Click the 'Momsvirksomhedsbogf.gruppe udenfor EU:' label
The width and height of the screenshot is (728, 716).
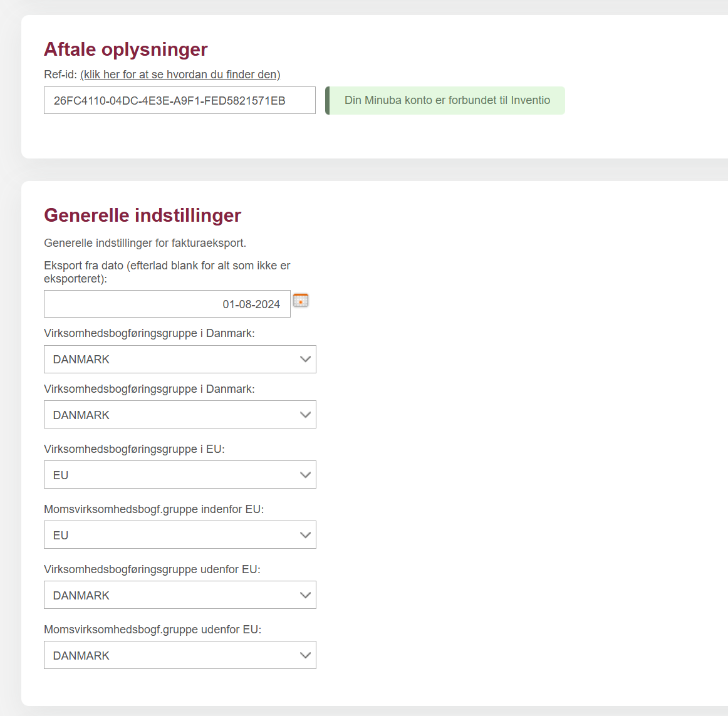click(x=152, y=630)
